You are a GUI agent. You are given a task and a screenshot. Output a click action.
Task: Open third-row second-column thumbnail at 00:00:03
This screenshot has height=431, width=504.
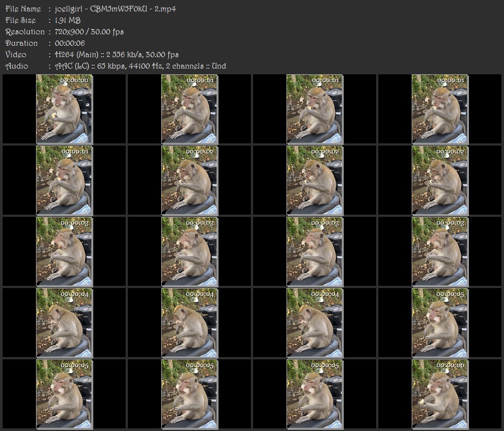point(190,252)
